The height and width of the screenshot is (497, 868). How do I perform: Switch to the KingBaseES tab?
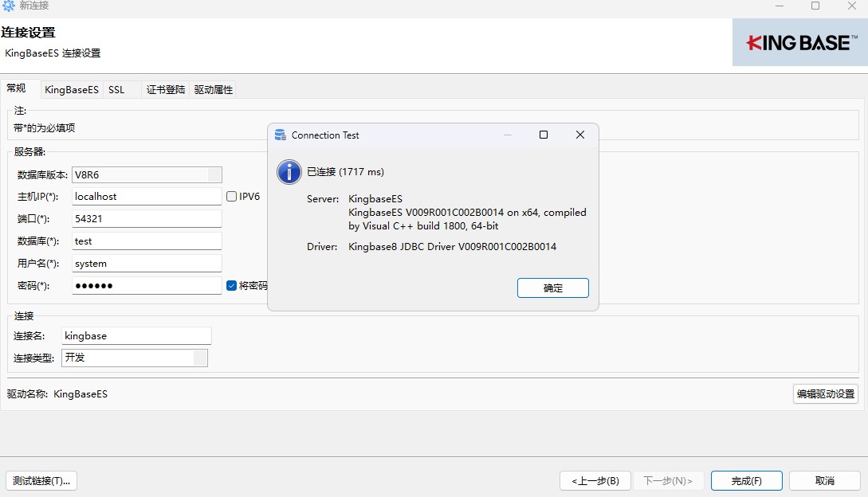coord(72,90)
